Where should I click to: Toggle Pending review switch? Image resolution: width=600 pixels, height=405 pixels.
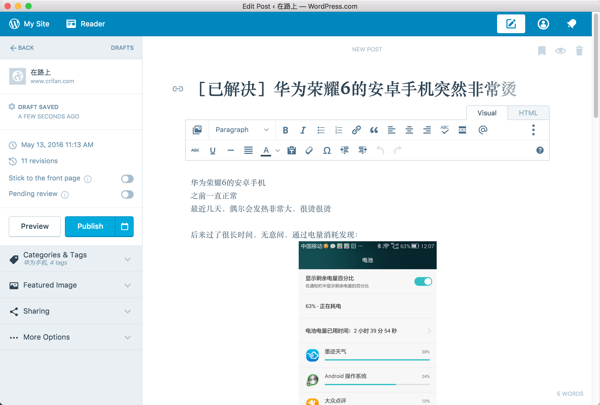pyautogui.click(x=127, y=194)
